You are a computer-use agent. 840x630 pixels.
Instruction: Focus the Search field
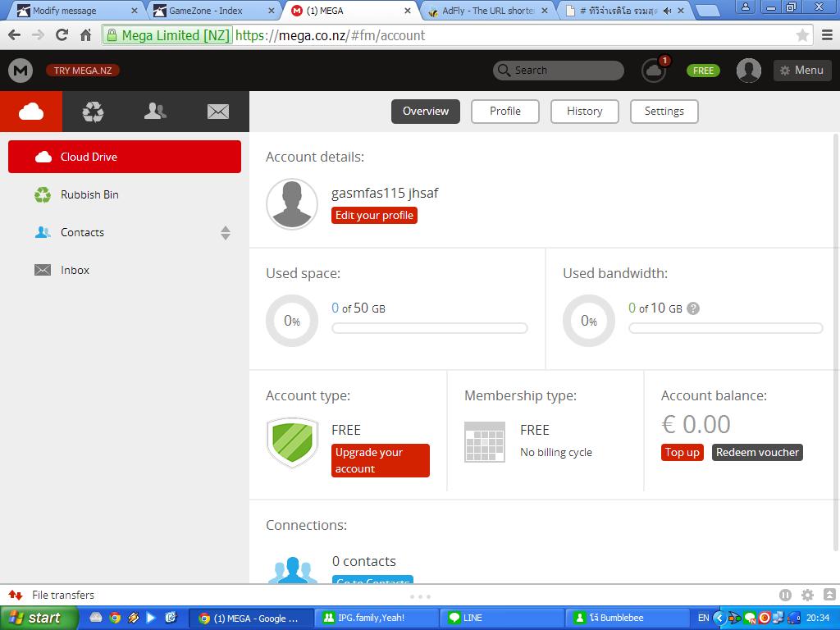558,71
